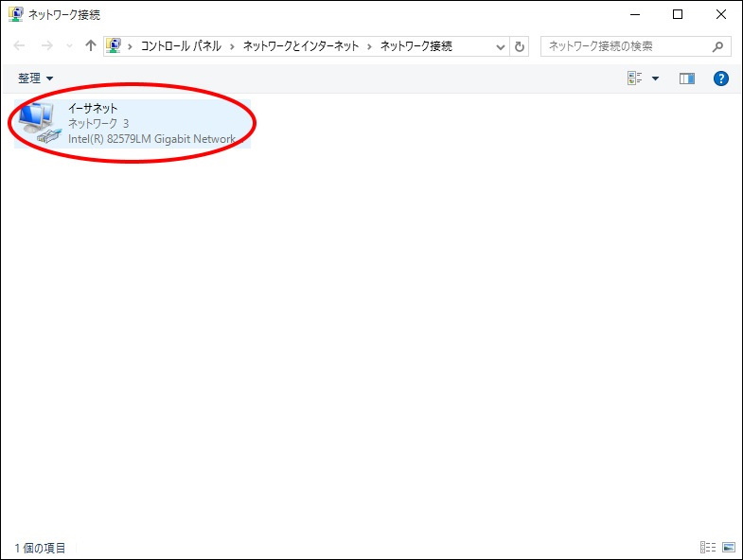743x560 pixels.
Task: Click the change view icon in toolbar
Action: pos(635,79)
